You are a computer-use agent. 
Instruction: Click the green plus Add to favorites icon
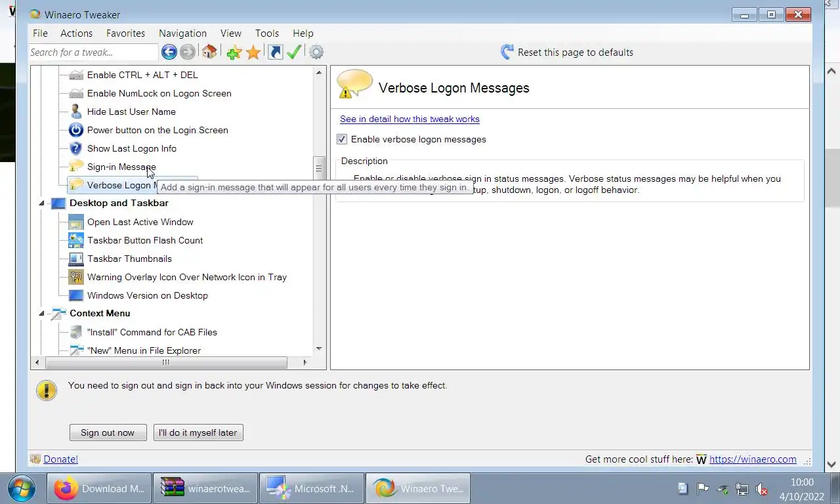tap(234, 52)
